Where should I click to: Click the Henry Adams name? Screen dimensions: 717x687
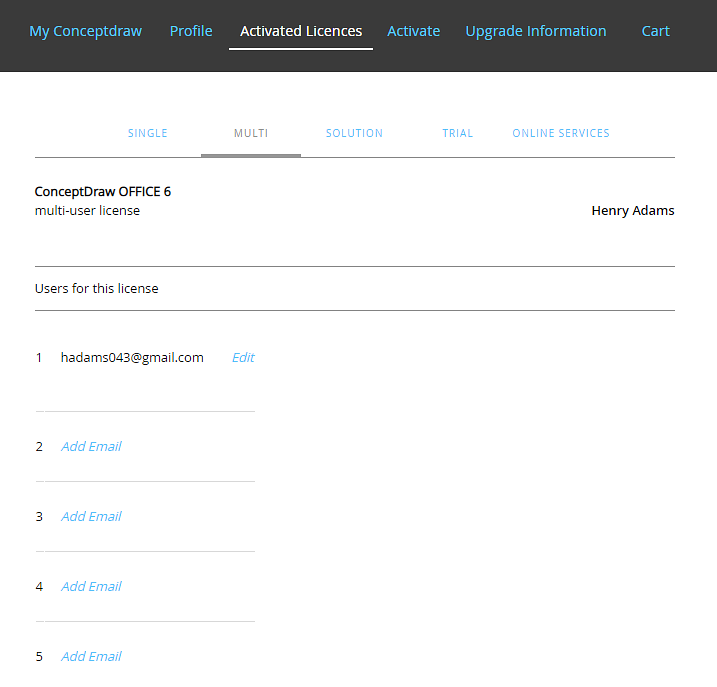(x=633, y=210)
